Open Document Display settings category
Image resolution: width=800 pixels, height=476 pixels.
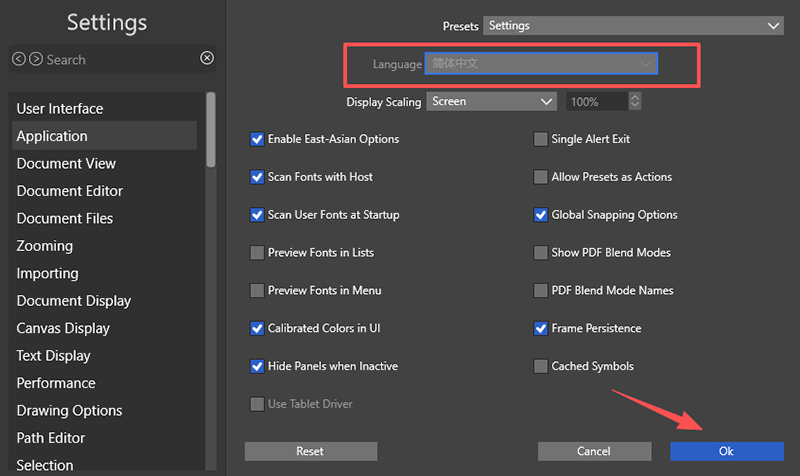pos(104,301)
